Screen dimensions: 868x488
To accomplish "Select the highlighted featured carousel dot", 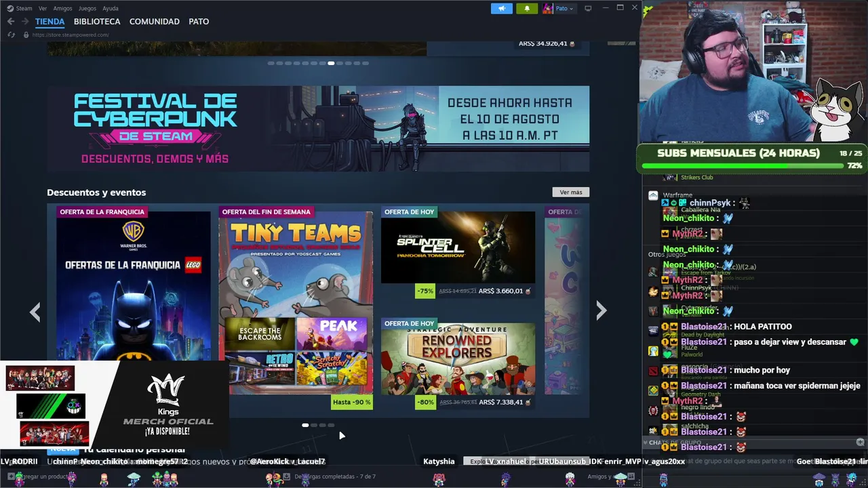I will (x=331, y=63).
